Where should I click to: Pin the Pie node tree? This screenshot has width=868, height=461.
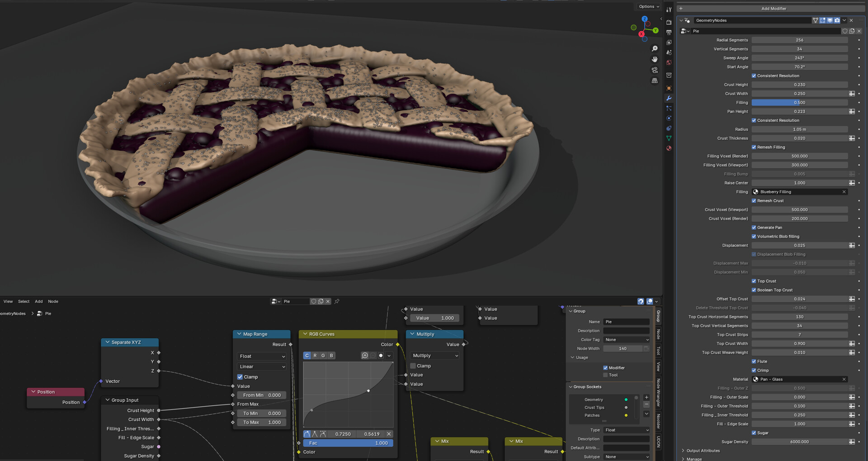click(337, 301)
